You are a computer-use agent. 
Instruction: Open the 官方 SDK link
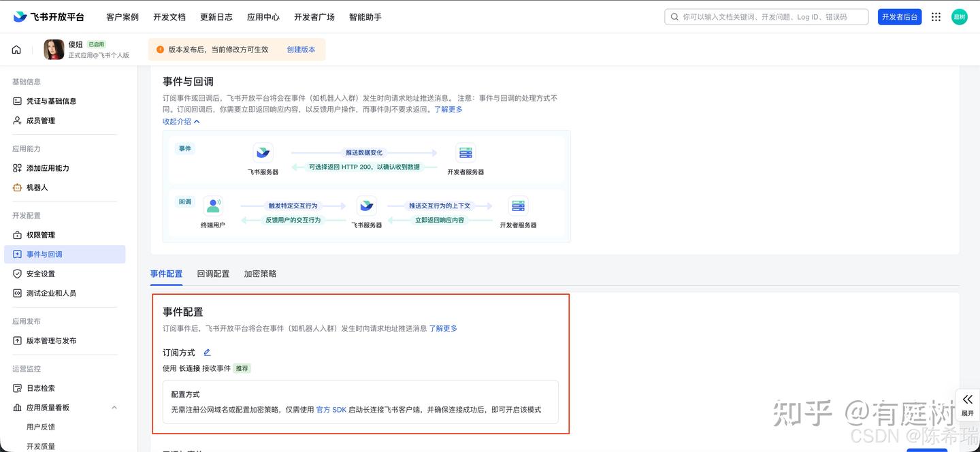(331, 410)
